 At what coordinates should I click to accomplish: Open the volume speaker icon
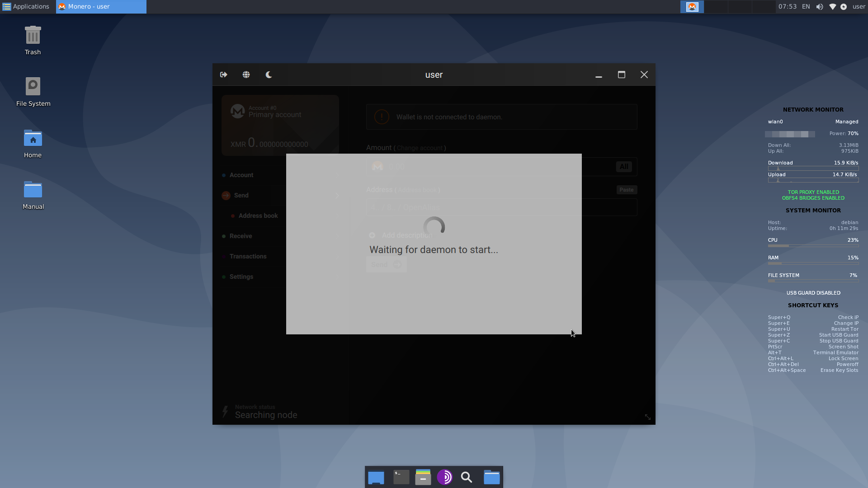(819, 7)
